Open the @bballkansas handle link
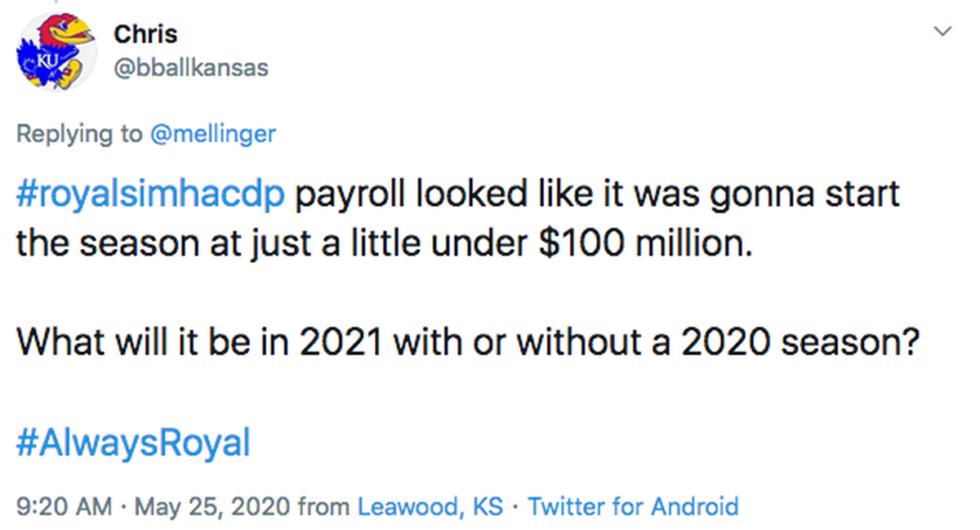This screenshot has height=530, width=980. tap(190, 67)
